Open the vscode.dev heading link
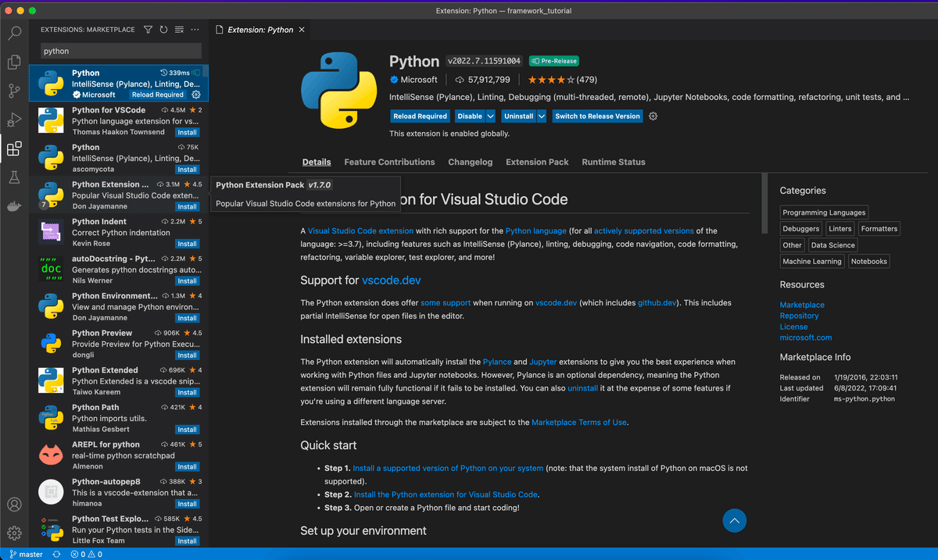Viewport: 938px width, 560px height. pyautogui.click(x=392, y=280)
